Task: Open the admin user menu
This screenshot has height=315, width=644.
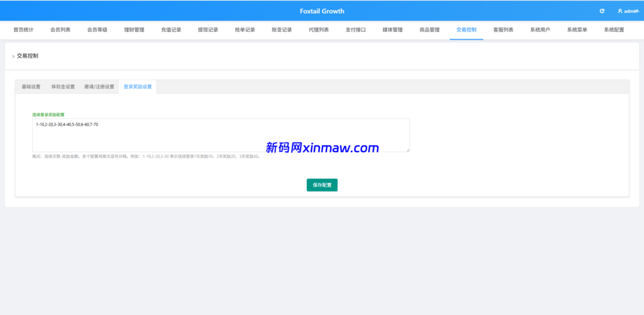Action: coord(627,11)
